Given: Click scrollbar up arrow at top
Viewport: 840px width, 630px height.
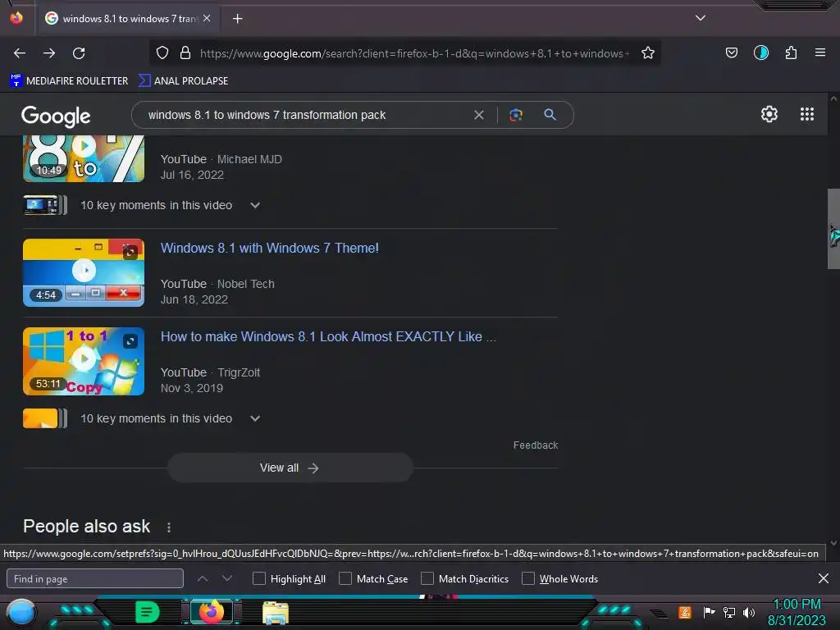Looking at the screenshot, I should coord(833,98).
